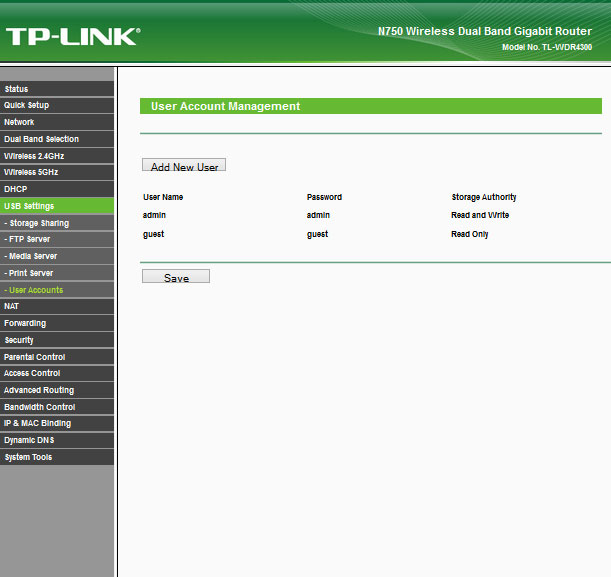Select the guest password cell
The image size is (611, 577).
(x=318, y=234)
